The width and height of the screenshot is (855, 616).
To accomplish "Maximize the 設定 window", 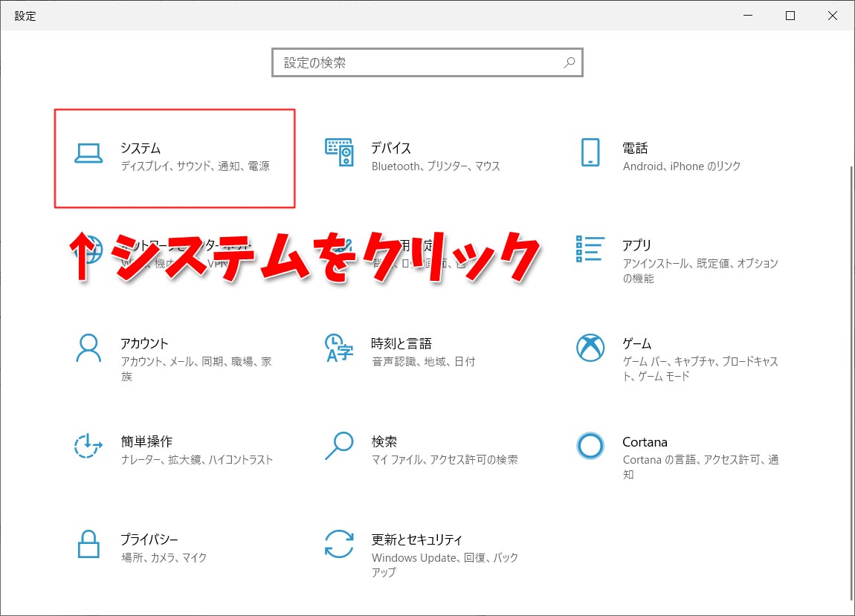I will [790, 16].
